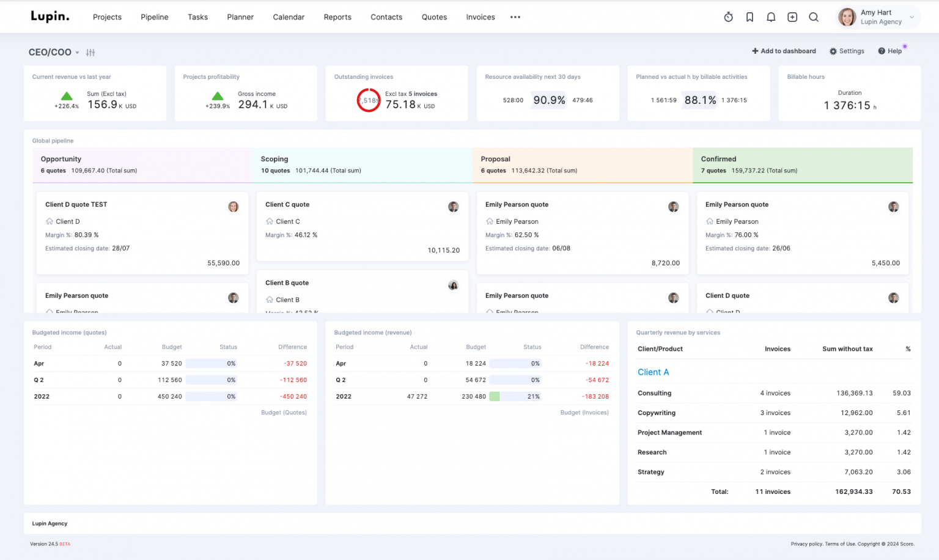Open the time tracker stopwatch icon
939x560 pixels.
point(728,17)
